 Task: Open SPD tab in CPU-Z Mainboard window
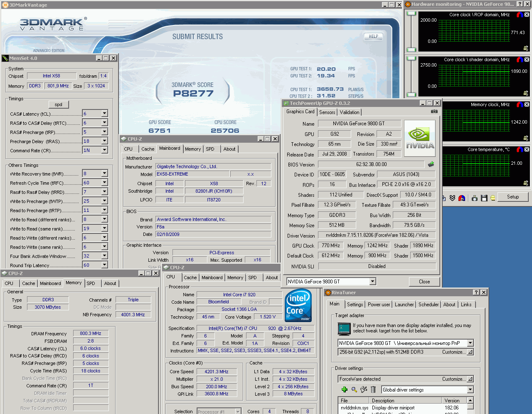point(210,149)
